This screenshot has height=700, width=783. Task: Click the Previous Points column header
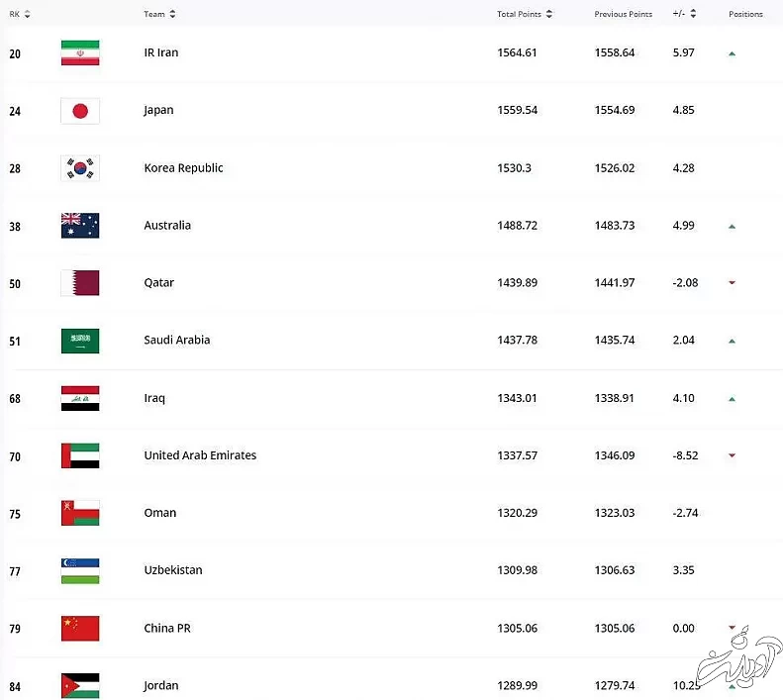pos(623,14)
